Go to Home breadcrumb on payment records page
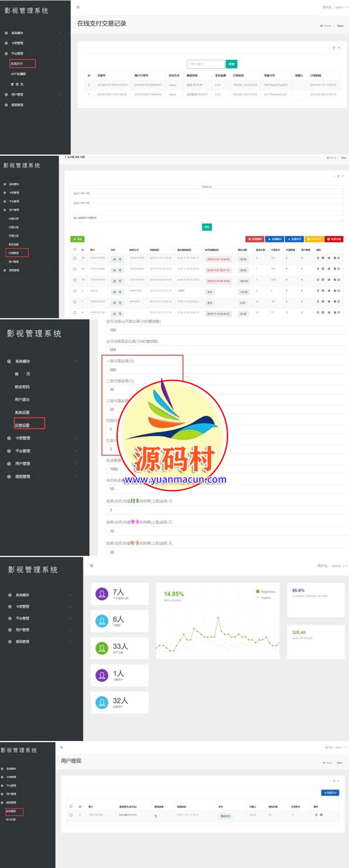Viewport: 349px width, 868px height. point(325,26)
